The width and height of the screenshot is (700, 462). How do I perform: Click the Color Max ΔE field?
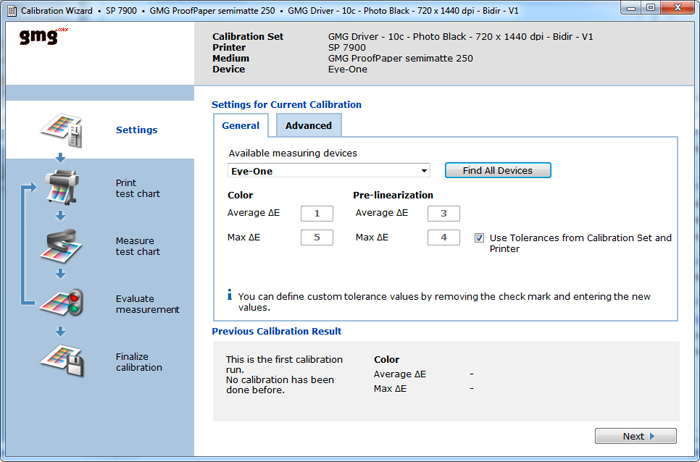[317, 237]
